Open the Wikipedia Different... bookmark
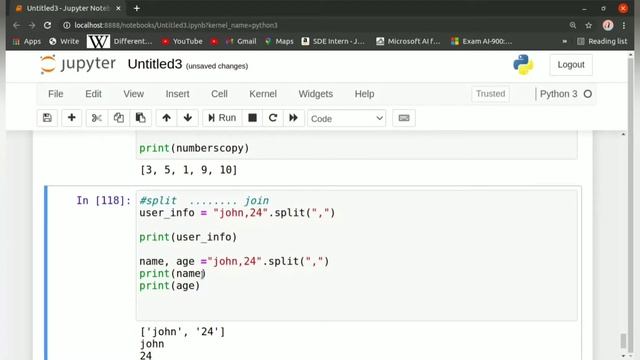640x360 pixels. [120, 41]
